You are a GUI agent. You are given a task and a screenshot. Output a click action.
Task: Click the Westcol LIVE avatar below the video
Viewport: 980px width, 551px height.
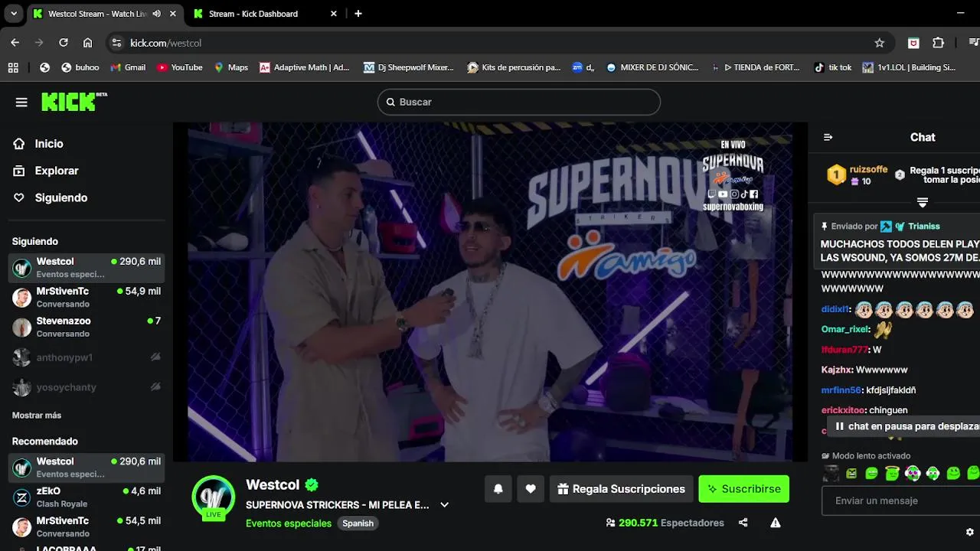[x=214, y=497]
